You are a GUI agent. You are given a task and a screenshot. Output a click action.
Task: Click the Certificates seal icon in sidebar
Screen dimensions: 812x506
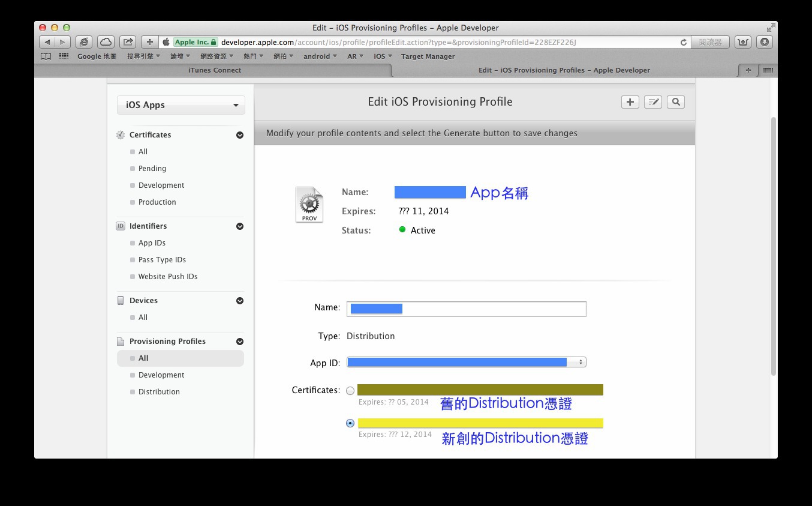tap(121, 135)
